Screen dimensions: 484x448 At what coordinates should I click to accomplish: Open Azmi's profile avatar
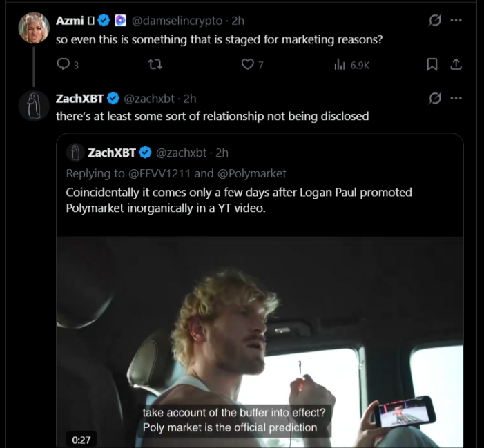pos(34,28)
